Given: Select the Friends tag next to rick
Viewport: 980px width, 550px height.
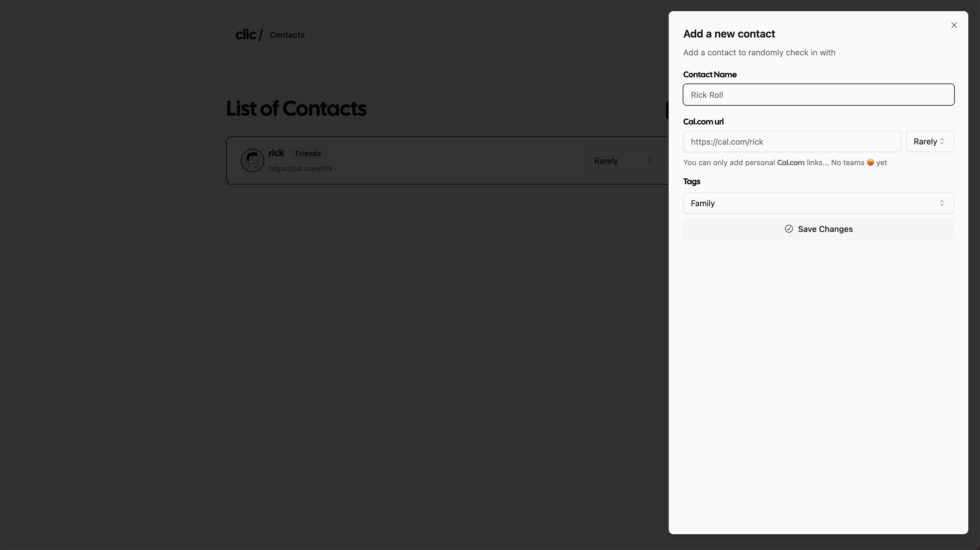Looking at the screenshot, I should pos(308,153).
